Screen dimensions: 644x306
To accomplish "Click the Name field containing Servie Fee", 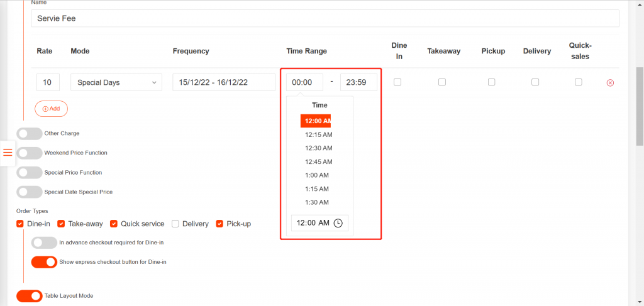I will 325,19.
